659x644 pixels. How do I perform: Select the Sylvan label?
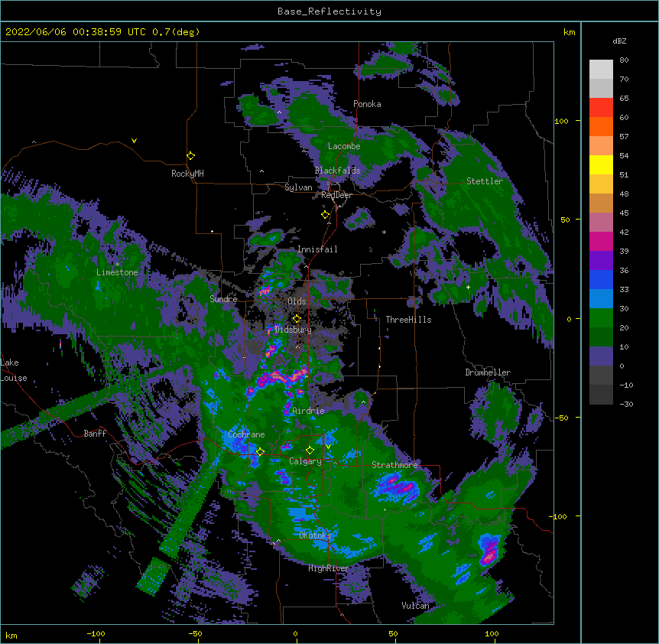(x=298, y=187)
